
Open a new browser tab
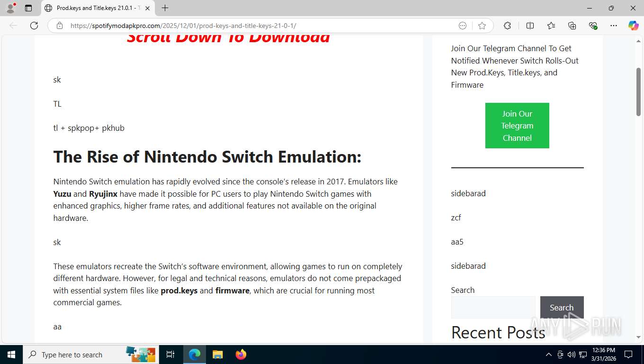click(x=165, y=8)
